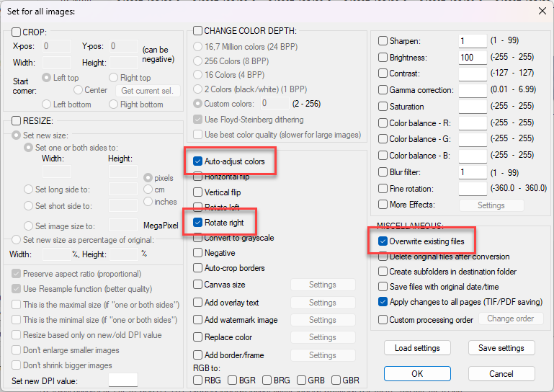Click the Sharpen value input field
This screenshot has height=392, width=554.
coord(472,41)
